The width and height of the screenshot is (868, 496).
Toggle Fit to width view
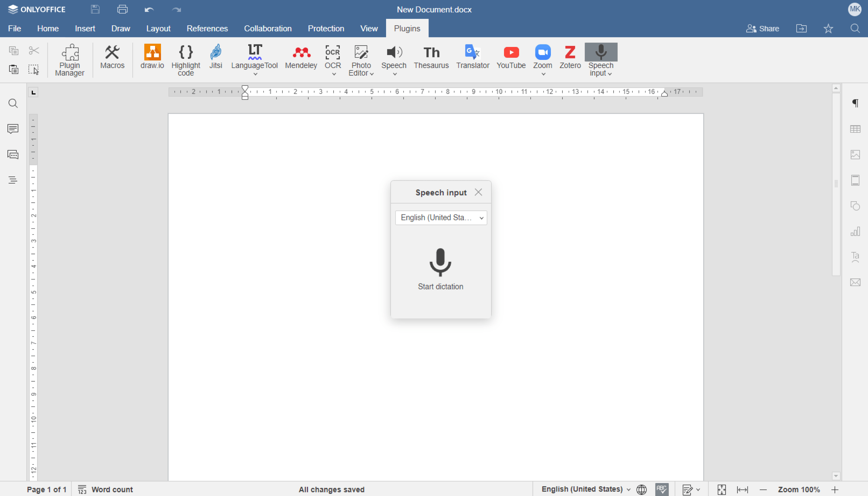point(742,489)
